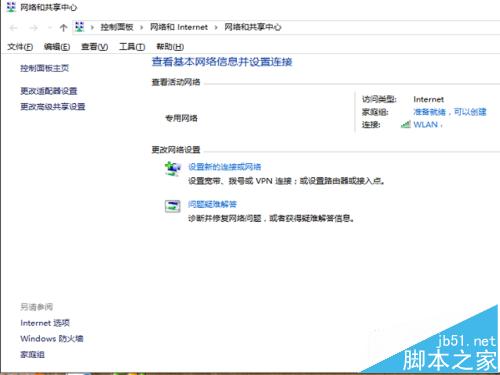Click 问题疑难解答 link

[x=212, y=204]
